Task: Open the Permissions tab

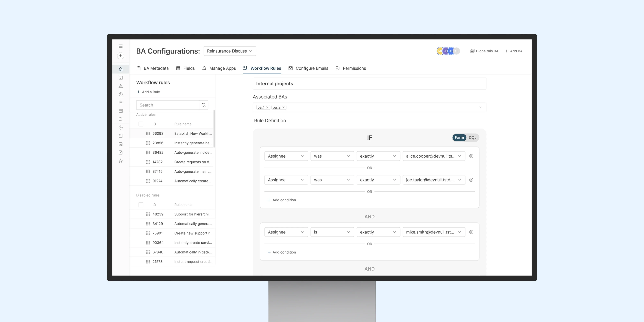Action: tap(350, 68)
